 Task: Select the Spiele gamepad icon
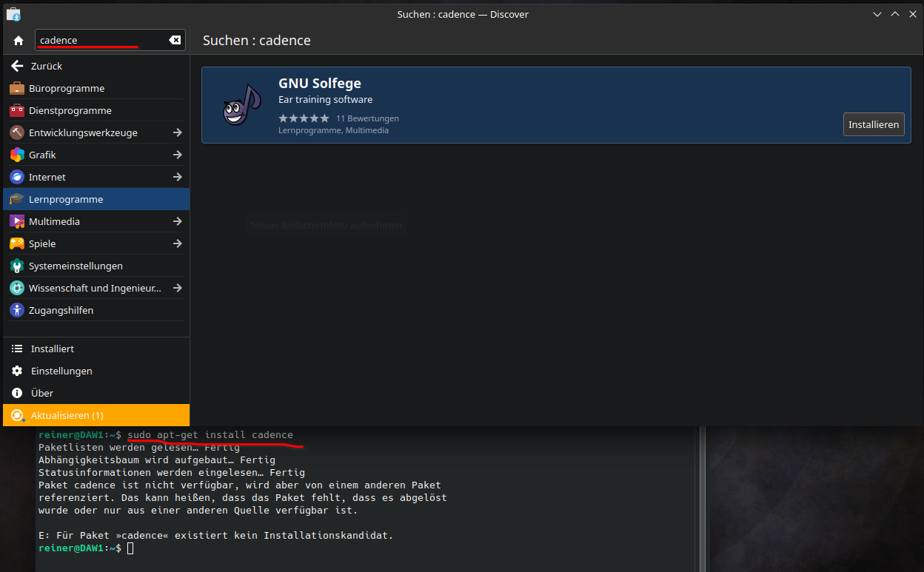coord(17,243)
